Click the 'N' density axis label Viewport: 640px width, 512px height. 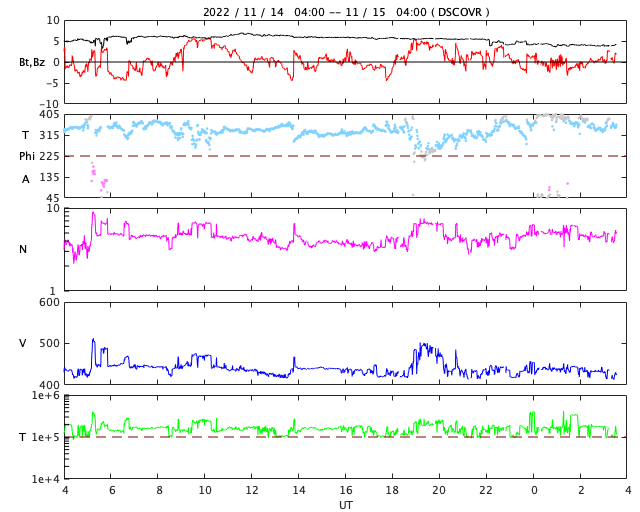click(23, 249)
